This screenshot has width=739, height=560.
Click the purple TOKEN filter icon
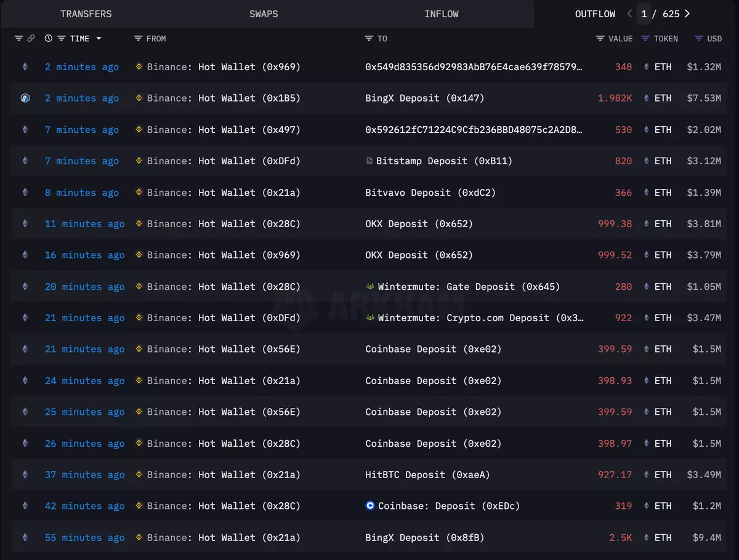(645, 38)
